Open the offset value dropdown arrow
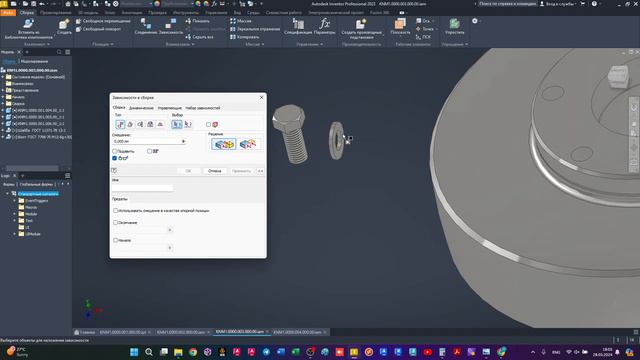The width and height of the screenshot is (640, 360). [183, 141]
